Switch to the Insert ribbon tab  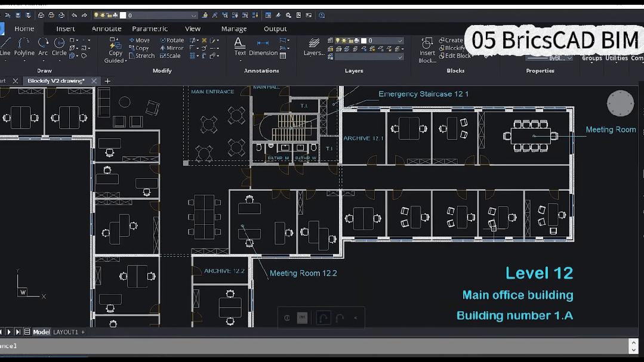[x=65, y=29]
